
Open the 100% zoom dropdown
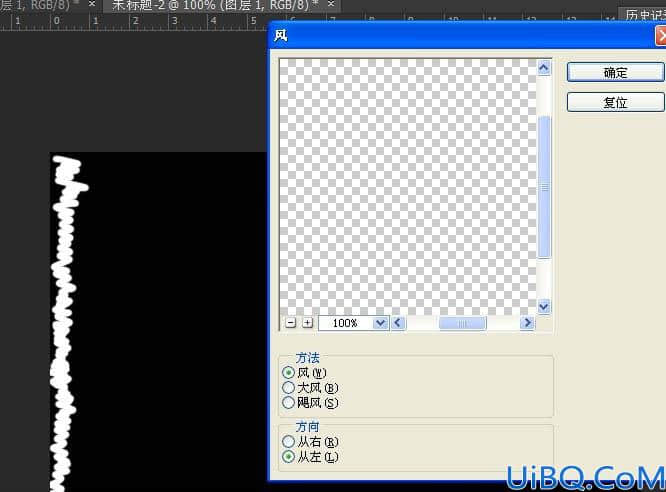[x=380, y=323]
